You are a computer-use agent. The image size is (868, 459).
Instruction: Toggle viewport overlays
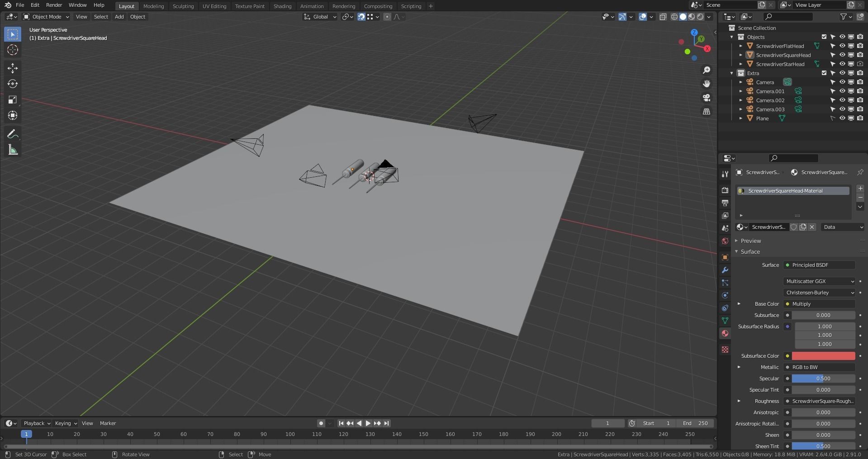(642, 17)
